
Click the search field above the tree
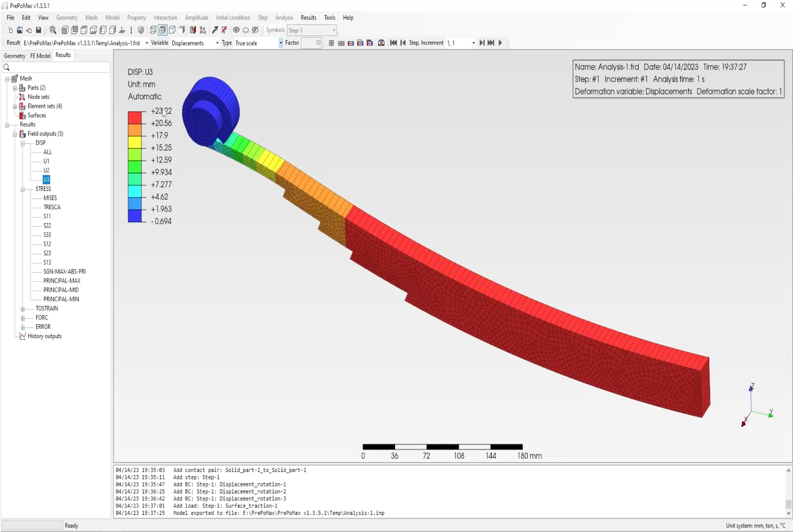tap(56, 67)
